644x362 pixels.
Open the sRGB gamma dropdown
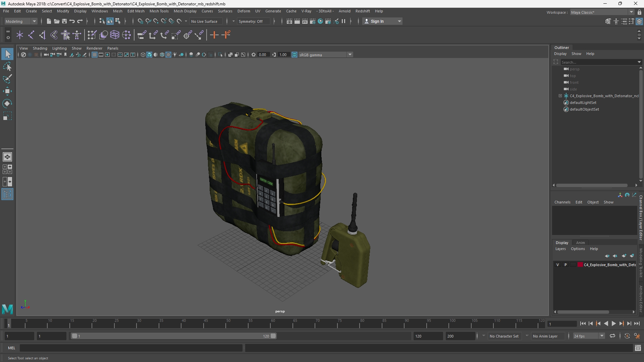click(325, 55)
